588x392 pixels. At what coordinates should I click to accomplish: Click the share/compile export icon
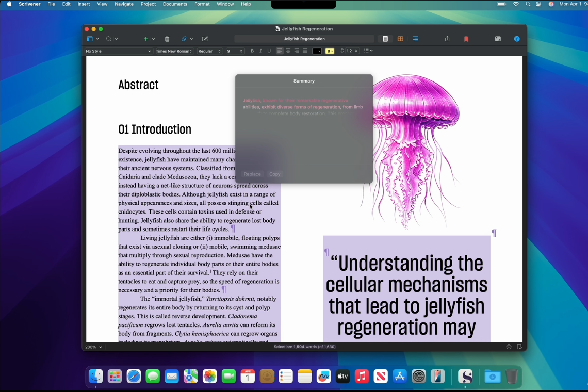click(x=447, y=39)
